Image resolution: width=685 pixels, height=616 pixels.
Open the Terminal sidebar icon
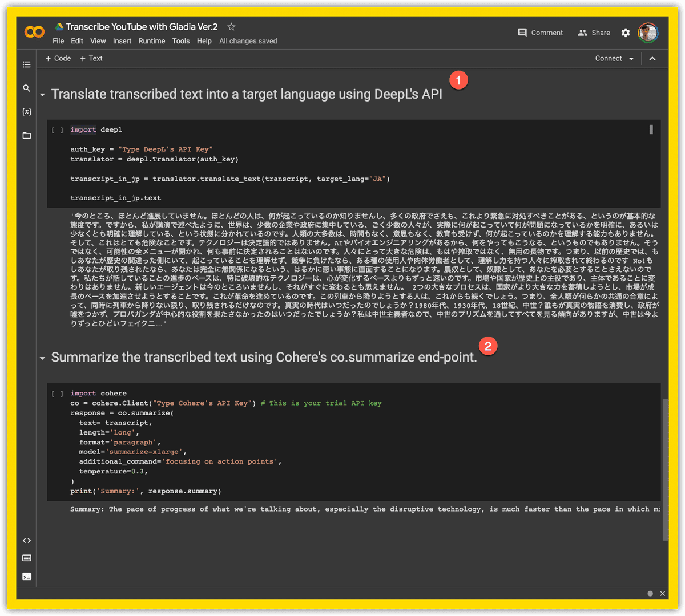[27, 577]
